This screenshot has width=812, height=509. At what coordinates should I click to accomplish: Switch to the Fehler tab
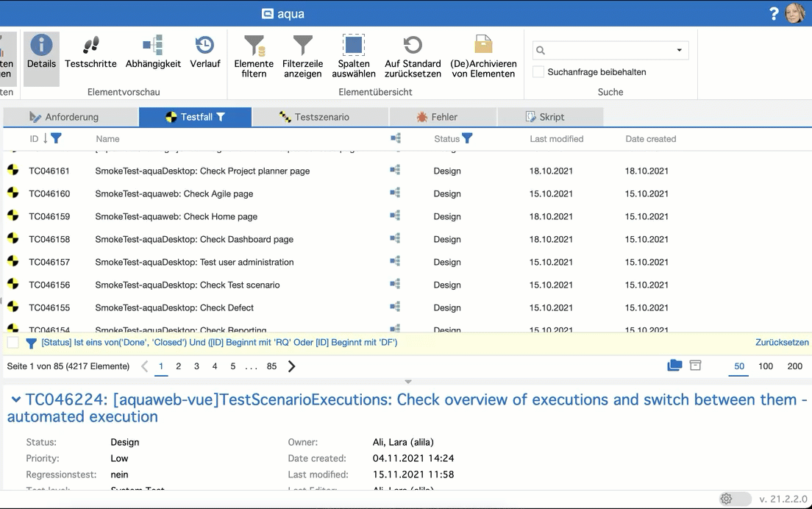pyautogui.click(x=444, y=117)
